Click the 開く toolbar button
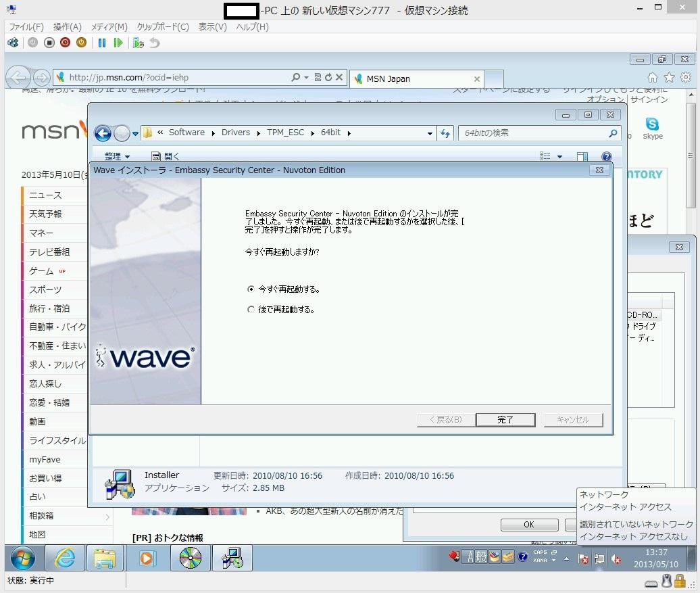This screenshot has width=700, height=593. pos(166,156)
